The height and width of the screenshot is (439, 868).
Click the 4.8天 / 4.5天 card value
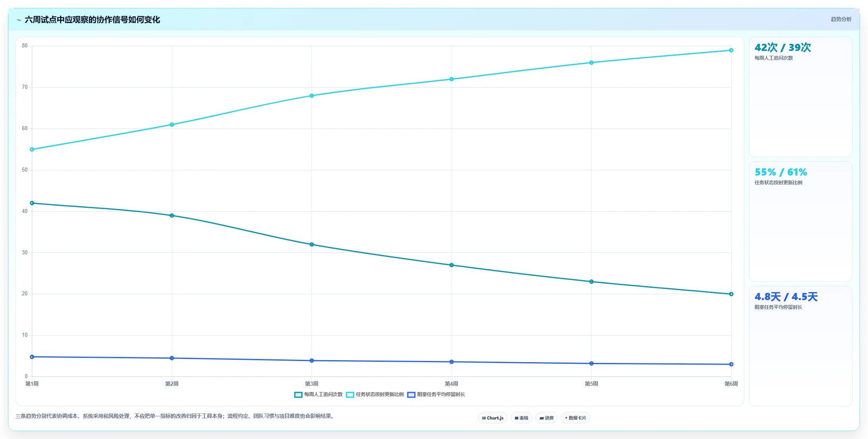[x=786, y=297]
